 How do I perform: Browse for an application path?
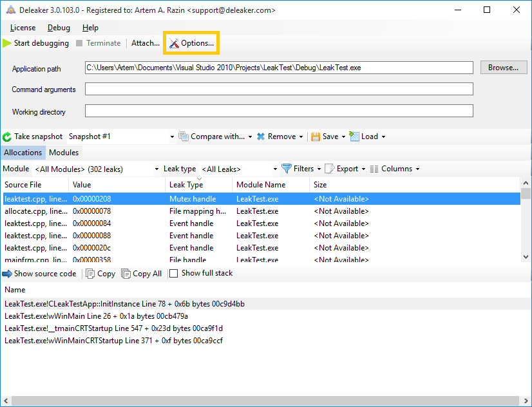503,67
